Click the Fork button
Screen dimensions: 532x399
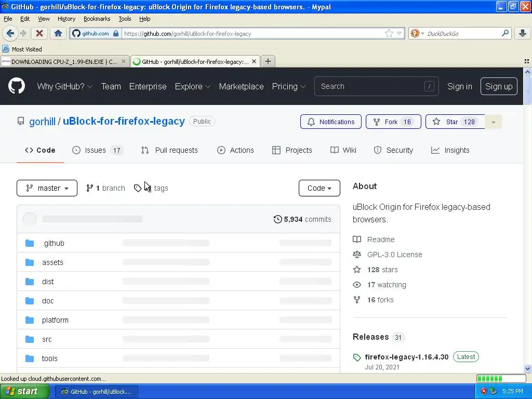(x=393, y=122)
